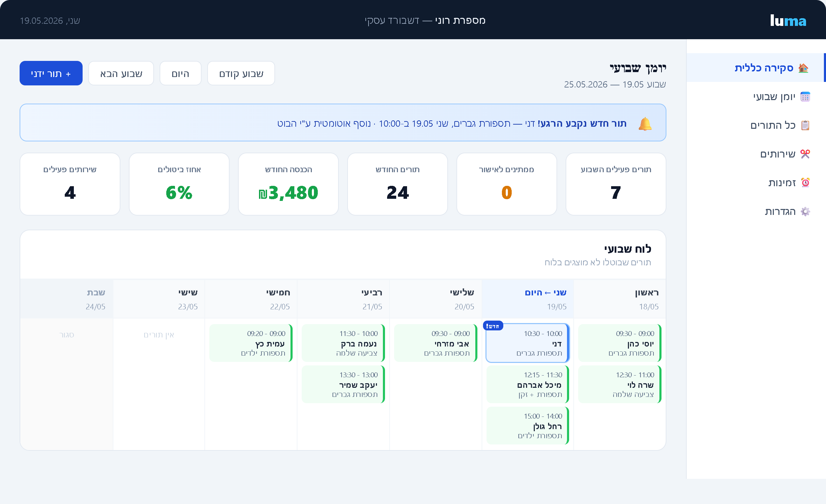The width and height of the screenshot is (826, 504).
Task: Click the שירותים פעילים card
Action: (x=70, y=184)
